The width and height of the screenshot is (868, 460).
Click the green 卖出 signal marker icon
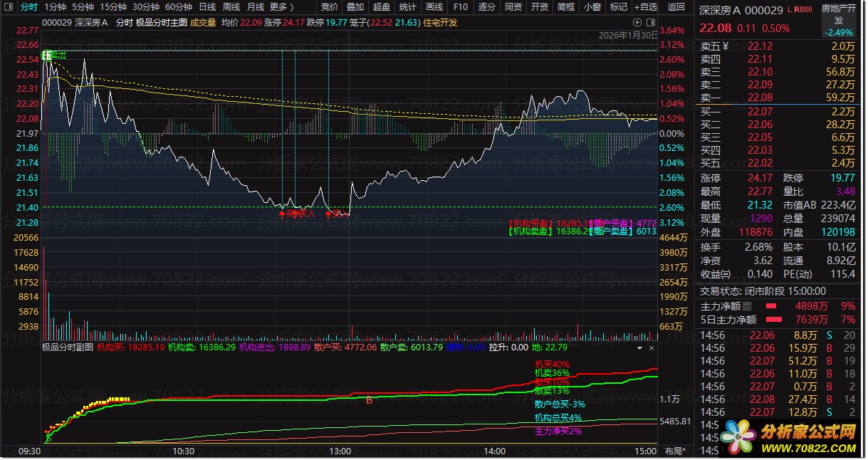(x=47, y=55)
